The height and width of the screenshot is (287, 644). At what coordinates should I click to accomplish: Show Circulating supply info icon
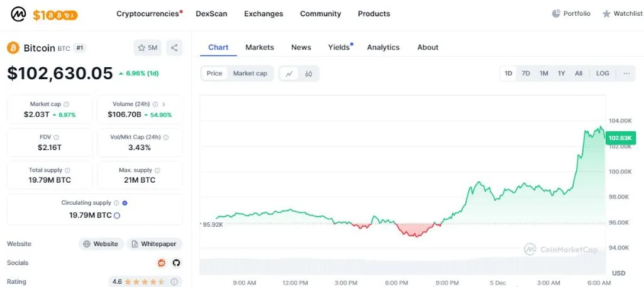click(x=116, y=203)
